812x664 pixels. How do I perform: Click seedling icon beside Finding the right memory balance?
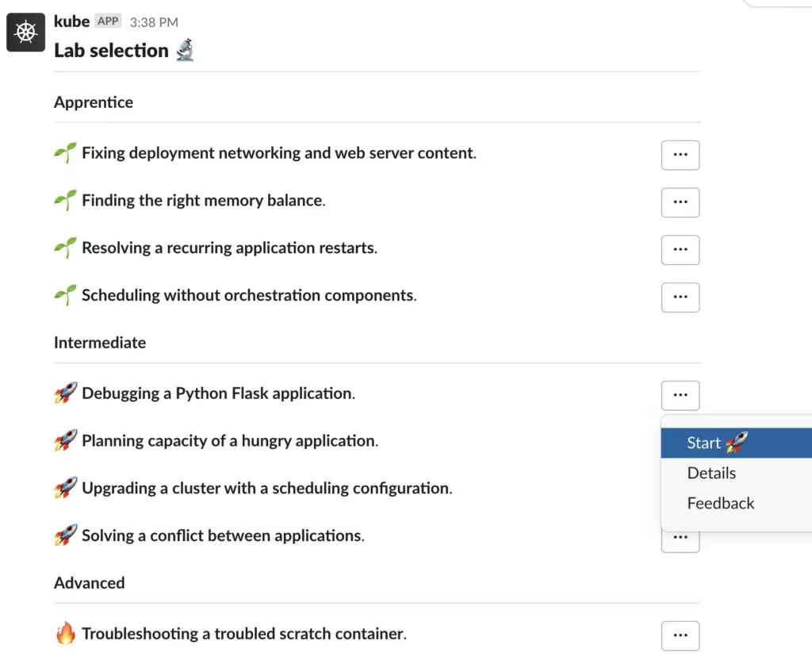point(66,201)
